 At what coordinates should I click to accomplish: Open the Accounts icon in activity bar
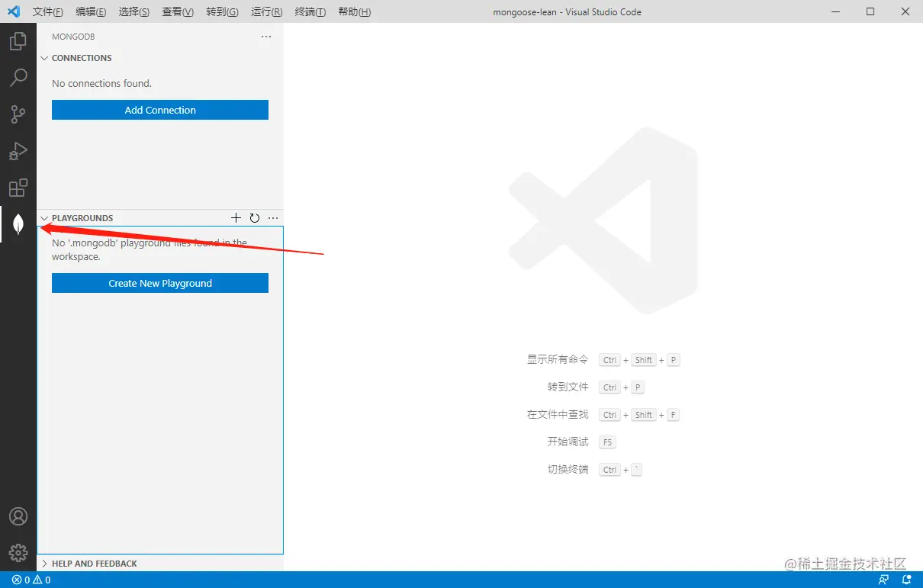point(18,516)
